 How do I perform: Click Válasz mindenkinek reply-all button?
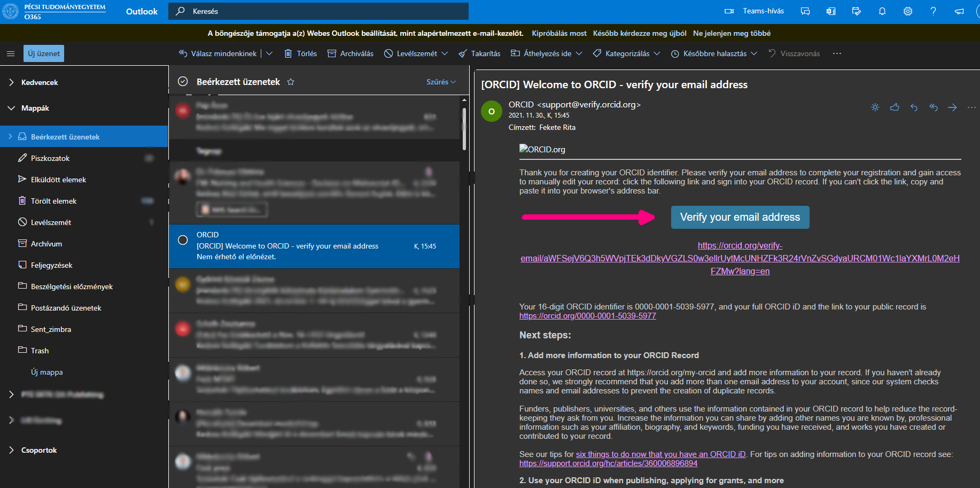pyautogui.click(x=218, y=53)
